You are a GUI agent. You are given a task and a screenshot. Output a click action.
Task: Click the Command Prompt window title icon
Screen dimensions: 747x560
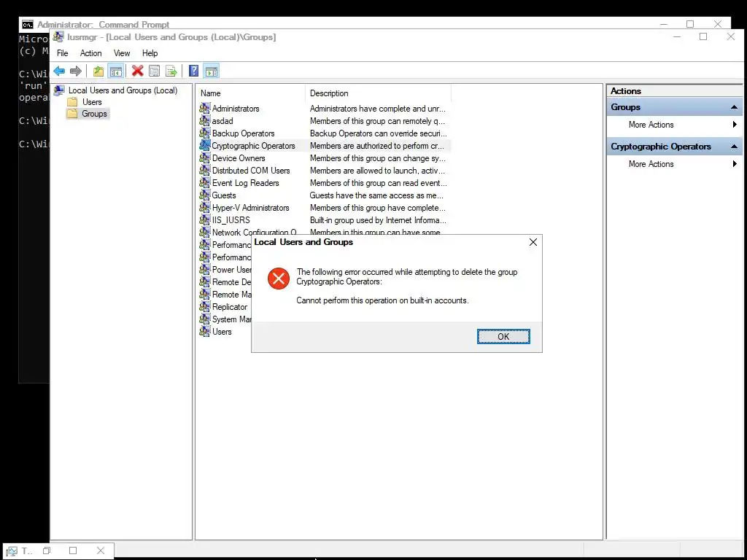[x=28, y=24]
